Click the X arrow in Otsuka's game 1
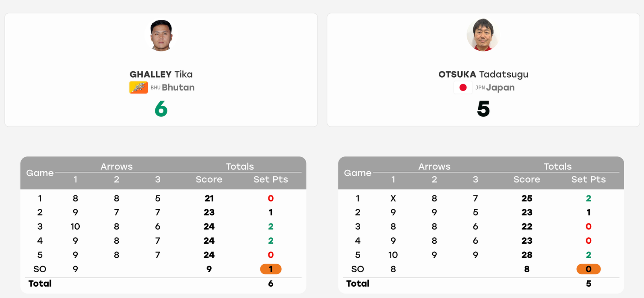 393,198
